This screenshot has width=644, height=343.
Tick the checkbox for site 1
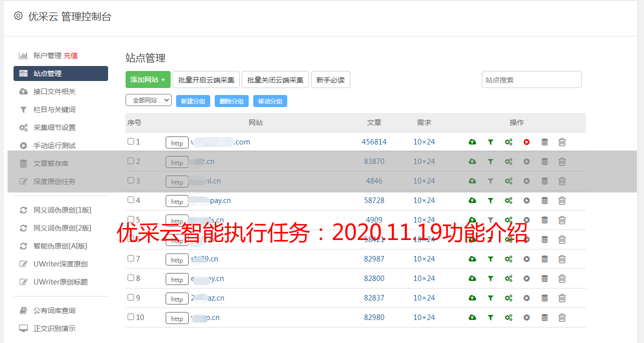[131, 141]
